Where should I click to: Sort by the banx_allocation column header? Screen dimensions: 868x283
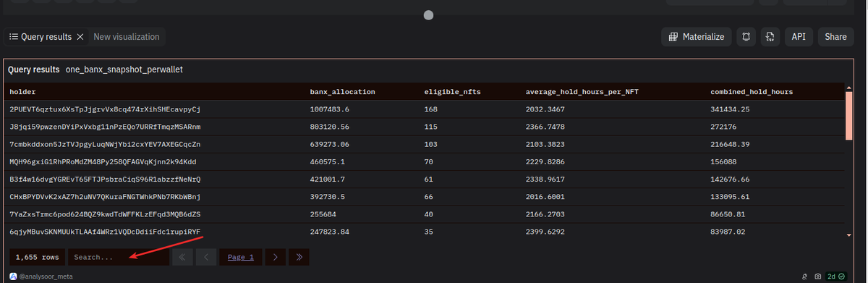pos(342,92)
